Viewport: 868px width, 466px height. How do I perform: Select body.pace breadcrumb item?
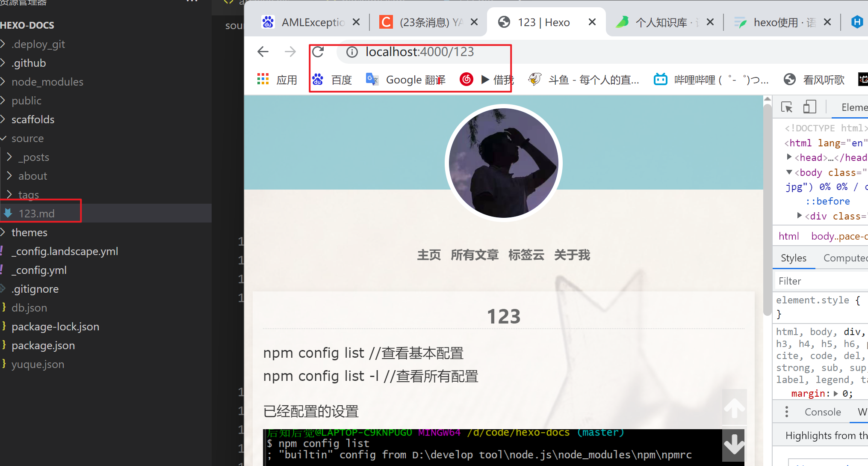point(839,236)
